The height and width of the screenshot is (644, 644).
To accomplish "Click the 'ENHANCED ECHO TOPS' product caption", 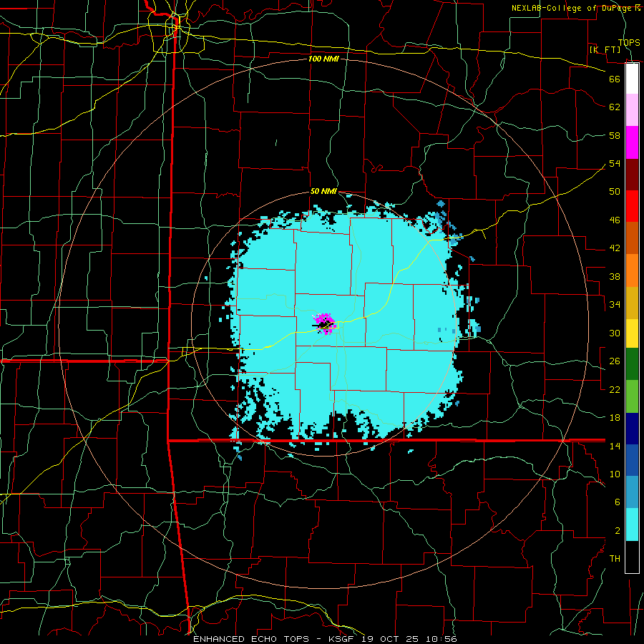I will tap(251, 639).
